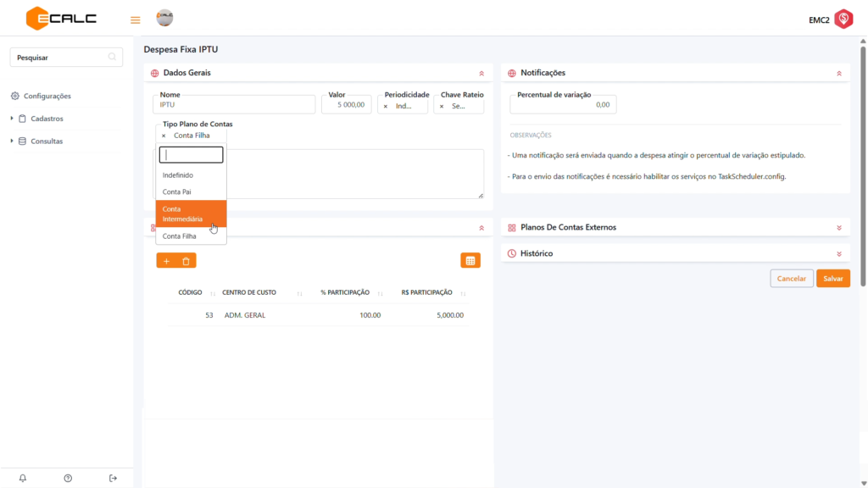Click the help question mark icon

[68, 478]
